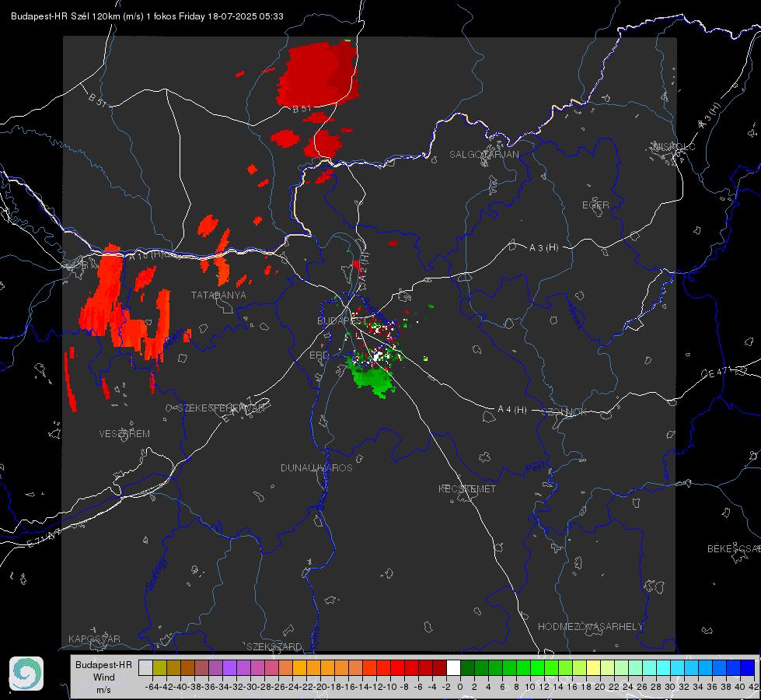
Task: Select the A 3 (H) label south of Eger
Action: (543, 248)
